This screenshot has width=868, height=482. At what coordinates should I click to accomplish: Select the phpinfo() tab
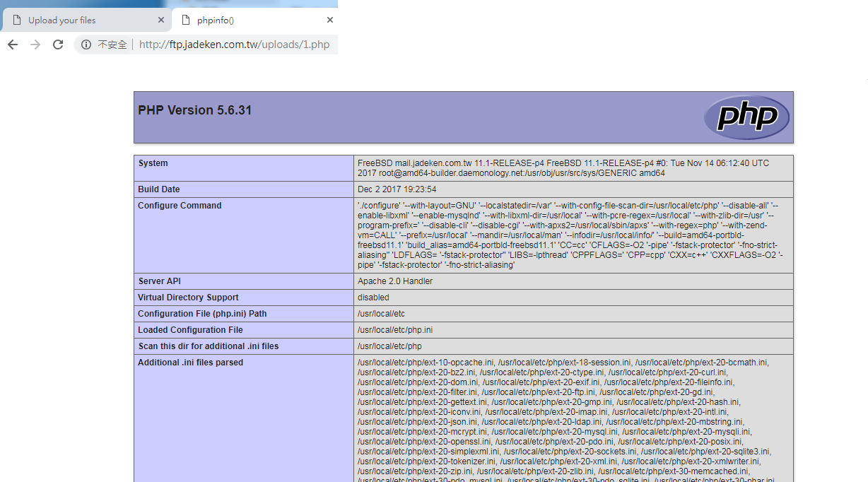254,20
